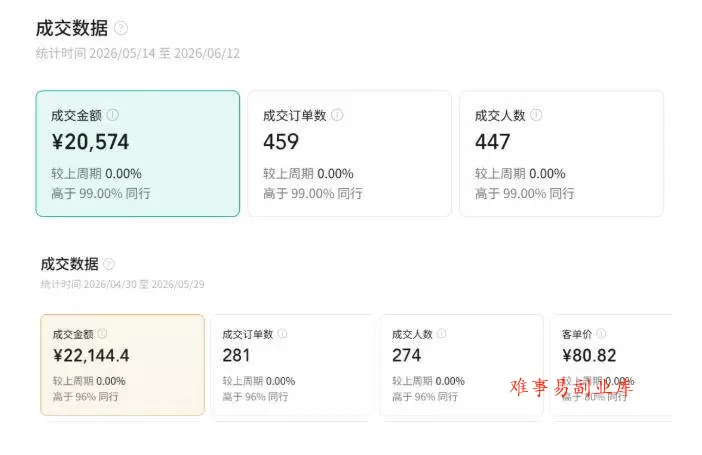702x455 pixels.
Task: Click help icon beside top 成交数据 heading
Action: pyautogui.click(x=121, y=28)
